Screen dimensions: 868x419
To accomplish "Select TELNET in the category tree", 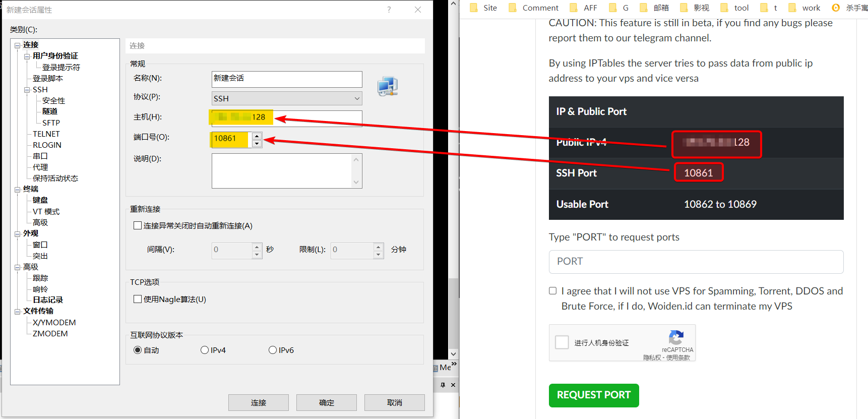I will [46, 134].
